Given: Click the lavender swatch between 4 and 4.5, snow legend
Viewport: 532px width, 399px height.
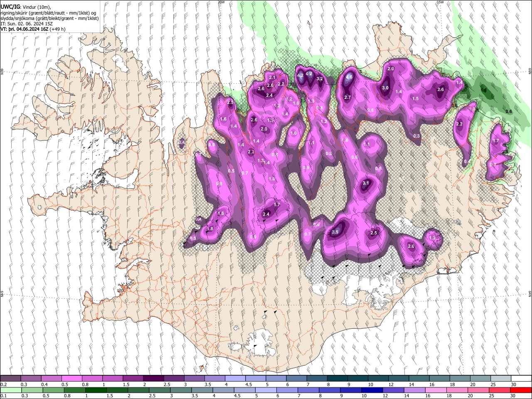Looking at the screenshot, I should point(234,379).
